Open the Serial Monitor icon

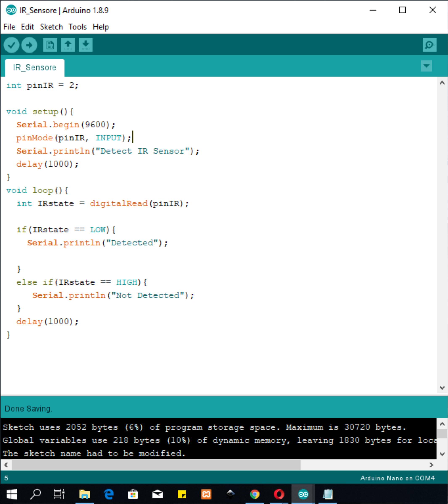click(429, 45)
